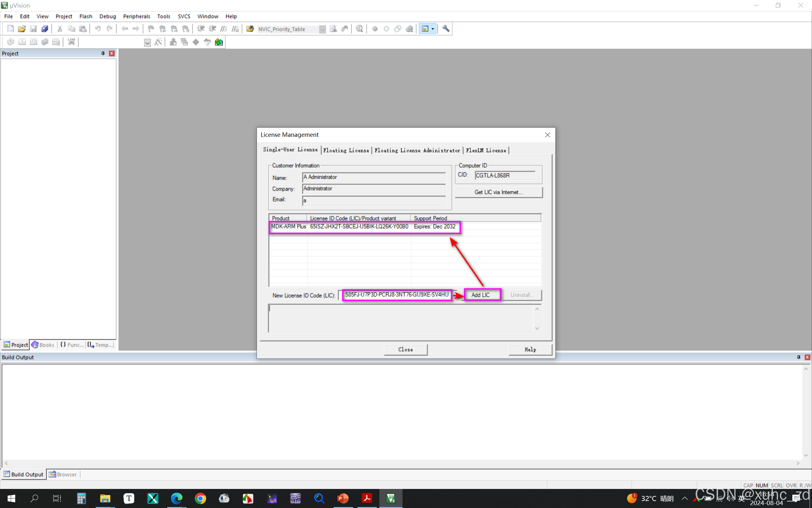Open the NVIC_Priority_Table search dropdown
812x508 pixels.
(x=322, y=29)
